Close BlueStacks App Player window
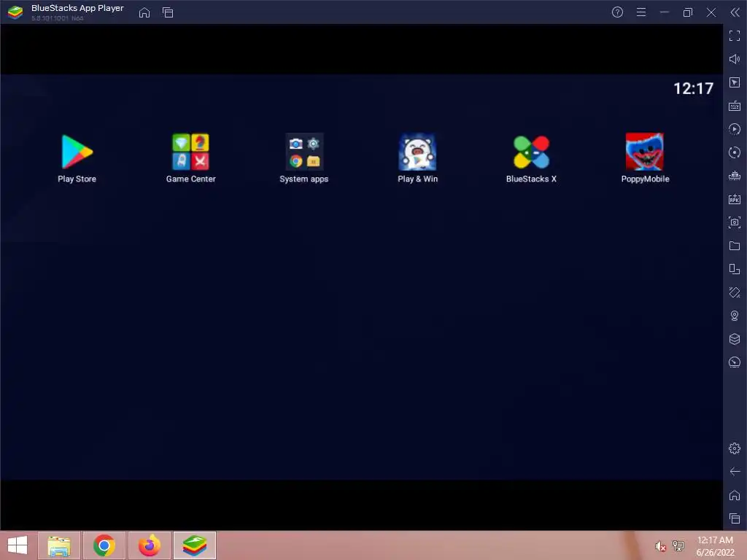Viewport: 747px width, 560px height. (x=711, y=12)
